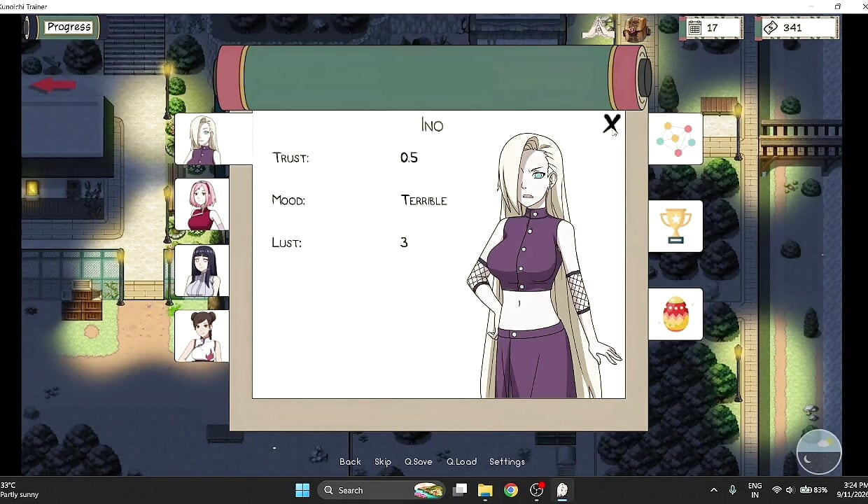Screen dimensions: 868x504
Task: Select the bun-haired girl's portrait
Action: click(202, 336)
